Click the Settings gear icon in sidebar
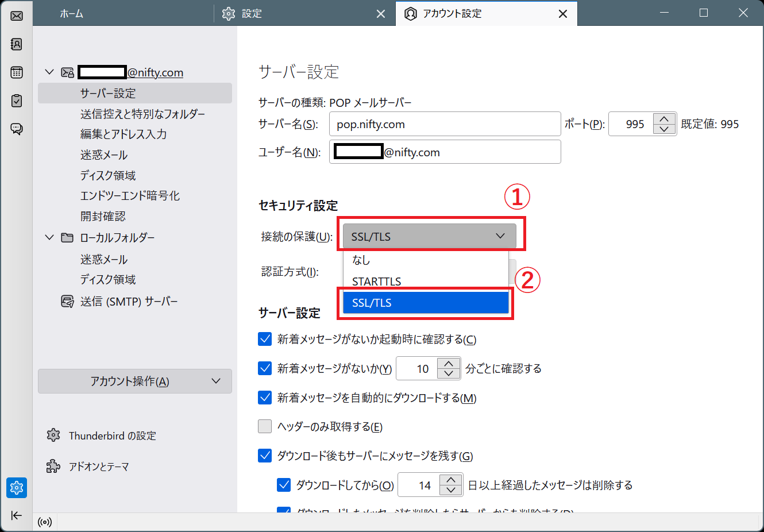This screenshot has width=764, height=532. coord(17,488)
